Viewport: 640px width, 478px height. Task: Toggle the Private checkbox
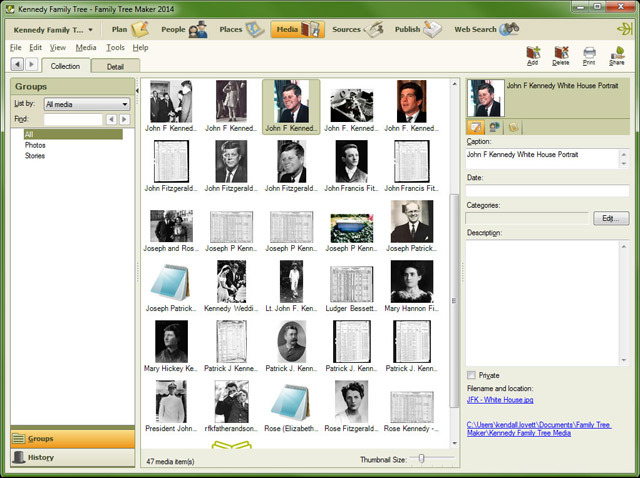pos(471,375)
